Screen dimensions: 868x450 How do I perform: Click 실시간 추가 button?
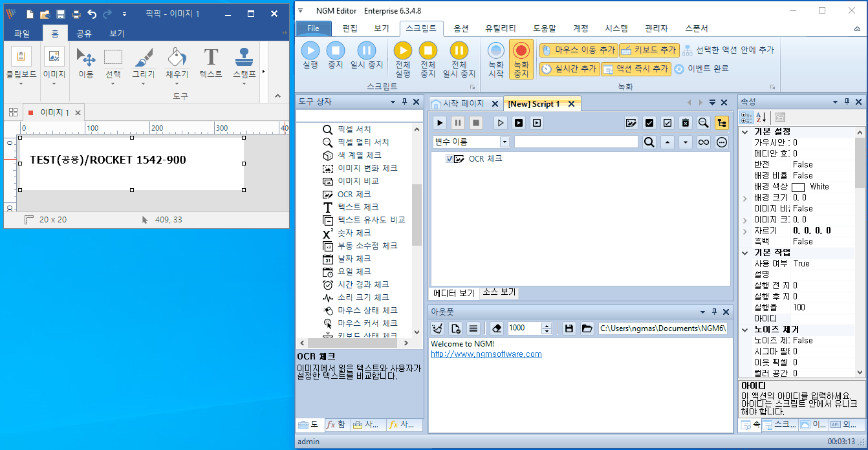(569, 69)
